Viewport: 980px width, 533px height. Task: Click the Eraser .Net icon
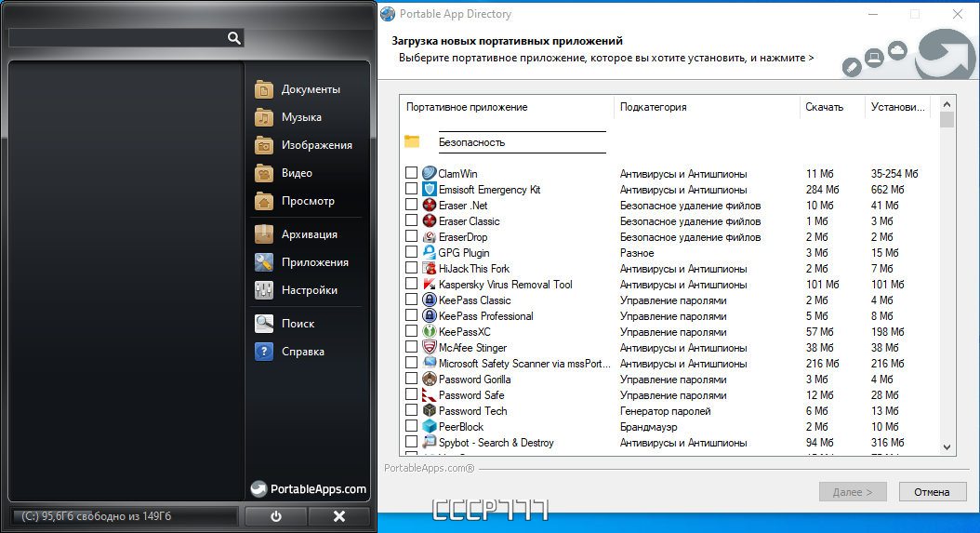point(429,206)
